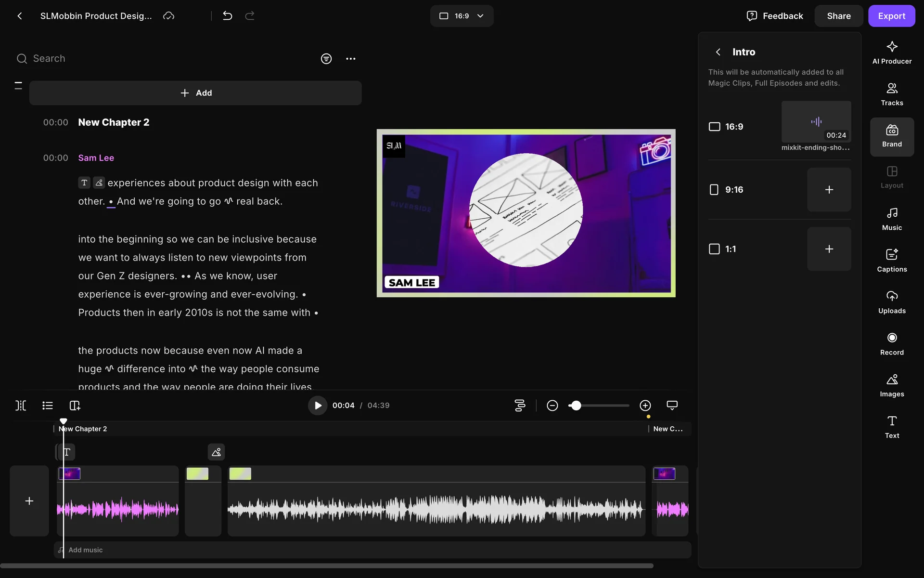Click the transcript Search field
Screen dimensions: 924x578
point(144,59)
